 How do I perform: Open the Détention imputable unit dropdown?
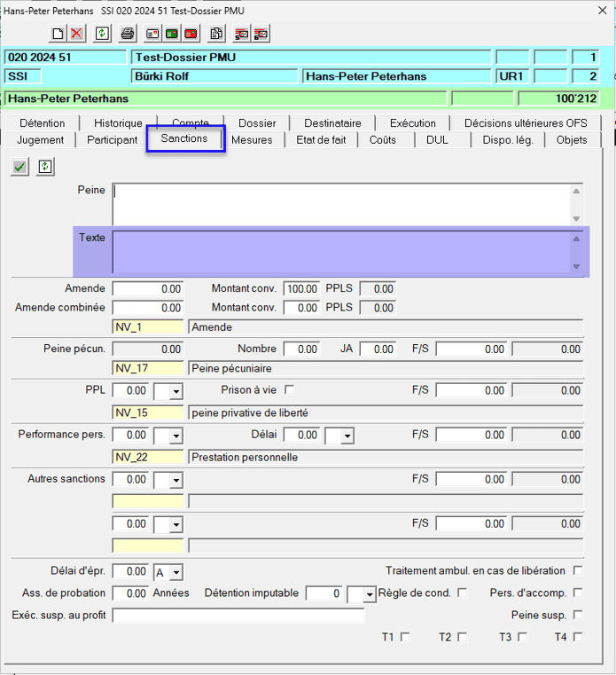pyautogui.click(x=369, y=594)
